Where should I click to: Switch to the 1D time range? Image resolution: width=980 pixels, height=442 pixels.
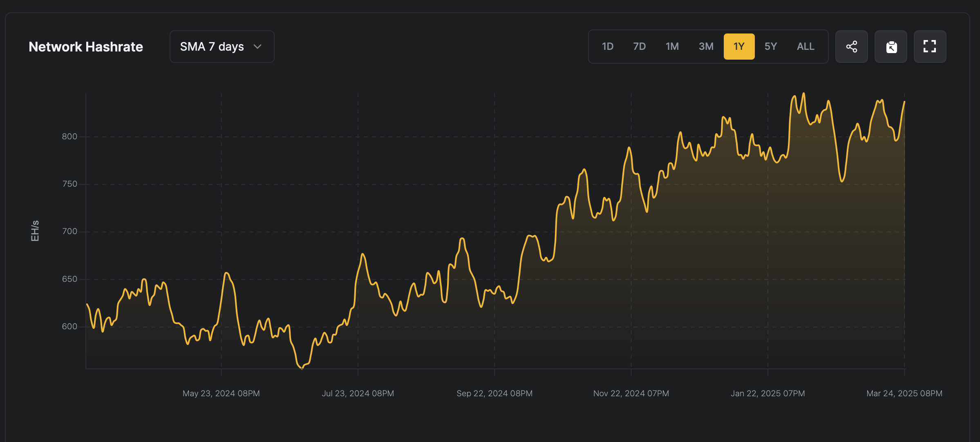point(607,47)
